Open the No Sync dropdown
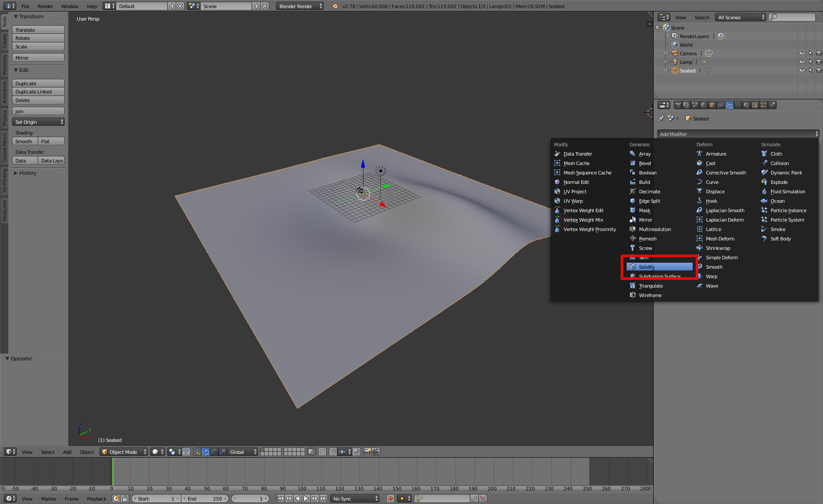The height and width of the screenshot is (504, 823). pos(355,498)
